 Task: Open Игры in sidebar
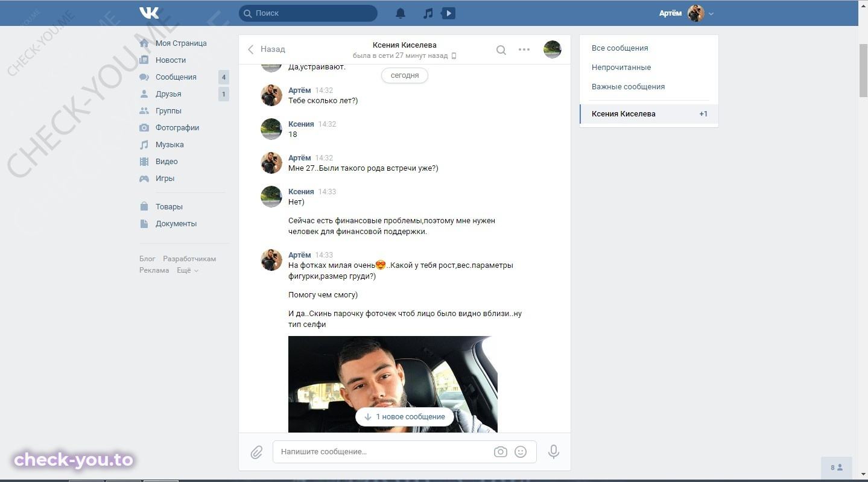click(165, 179)
